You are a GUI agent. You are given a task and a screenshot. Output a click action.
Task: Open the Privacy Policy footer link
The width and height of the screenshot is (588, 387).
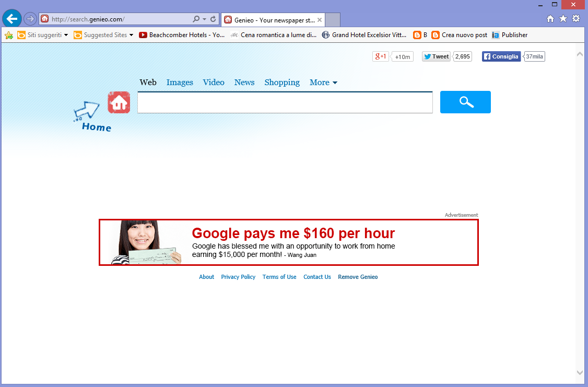tap(238, 277)
